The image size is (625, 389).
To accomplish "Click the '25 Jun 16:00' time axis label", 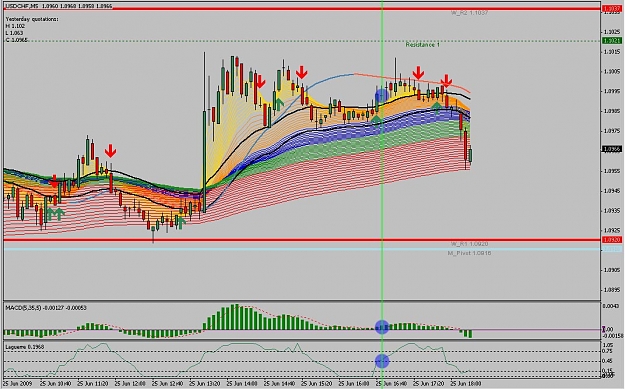I will (354, 384).
